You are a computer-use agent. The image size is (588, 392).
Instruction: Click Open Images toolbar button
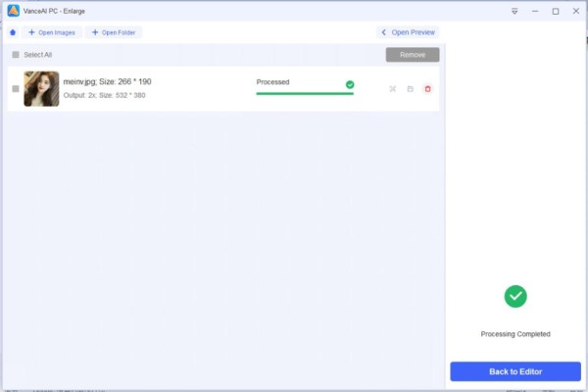coord(52,32)
